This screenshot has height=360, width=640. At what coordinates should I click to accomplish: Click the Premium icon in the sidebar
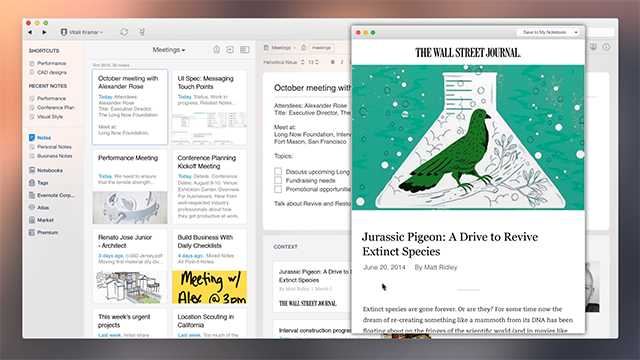(32, 232)
